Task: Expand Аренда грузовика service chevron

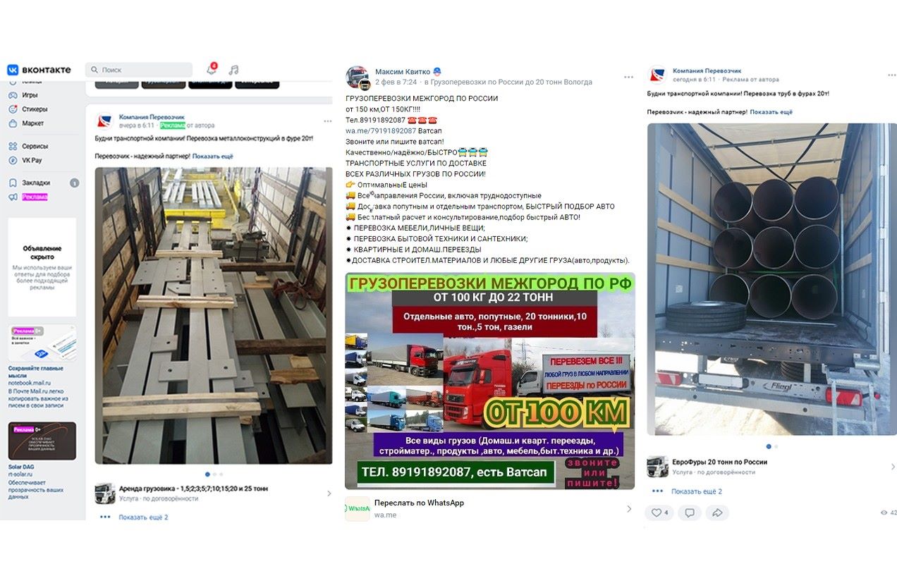Action: (x=329, y=494)
